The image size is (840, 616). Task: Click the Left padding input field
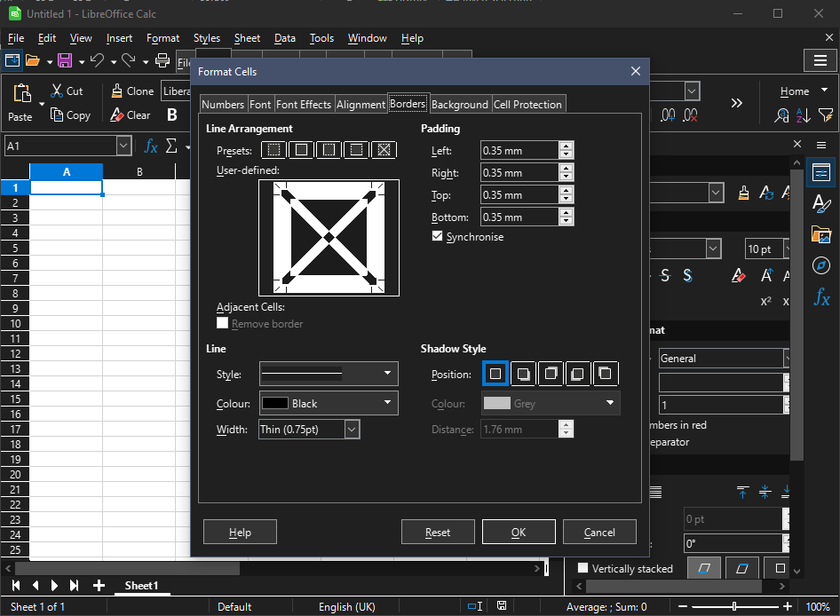[x=519, y=151]
